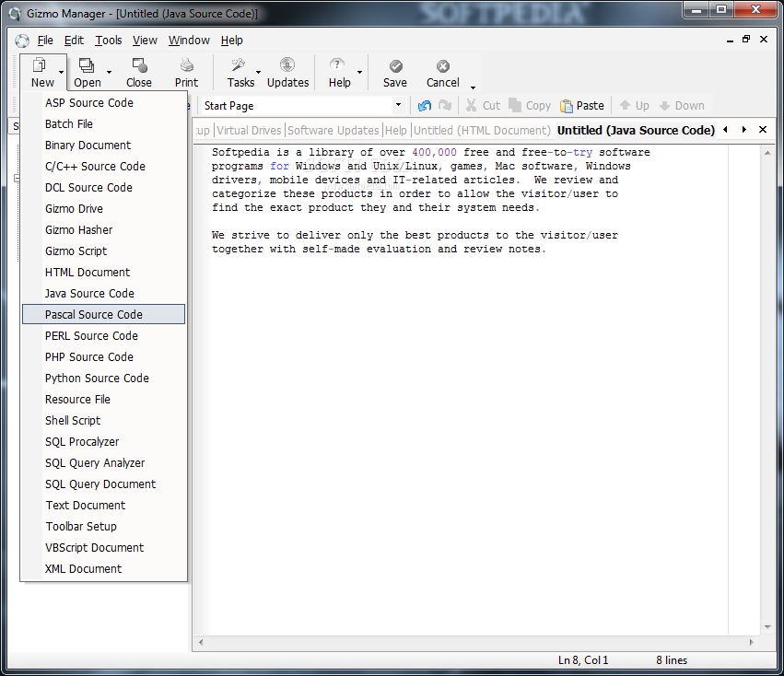
Task: Open the Edit menu
Action: coord(74,40)
